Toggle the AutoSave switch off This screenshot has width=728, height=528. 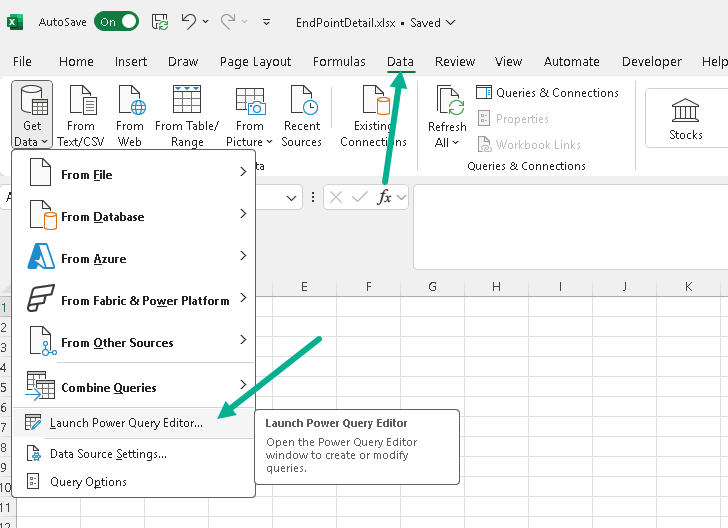(116, 22)
